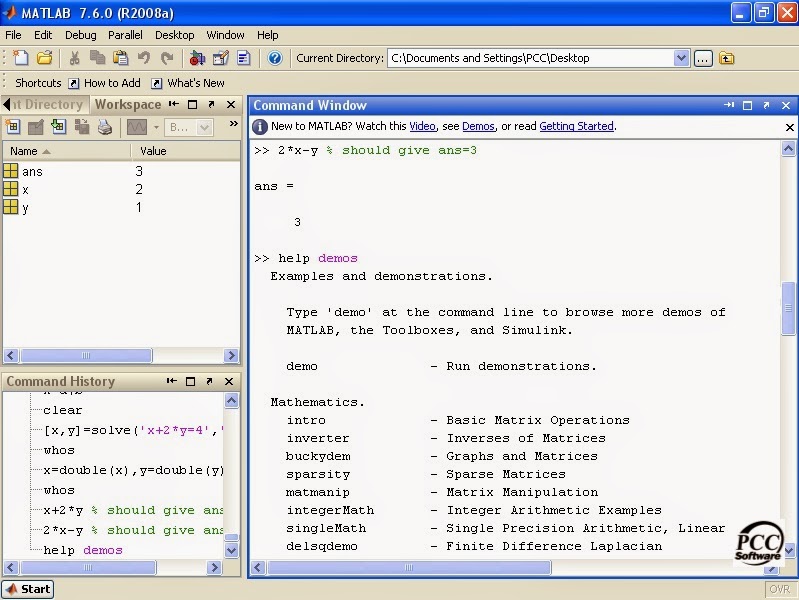Open MATLAB Help question mark icon

275,58
